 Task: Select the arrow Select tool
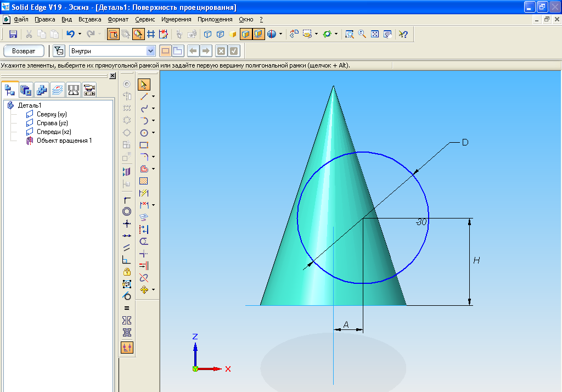tap(144, 84)
